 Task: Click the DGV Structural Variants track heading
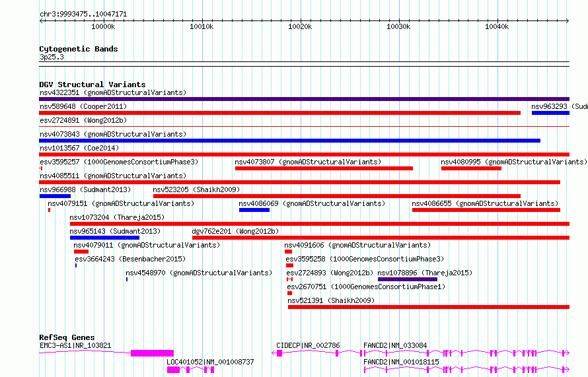click(x=92, y=85)
